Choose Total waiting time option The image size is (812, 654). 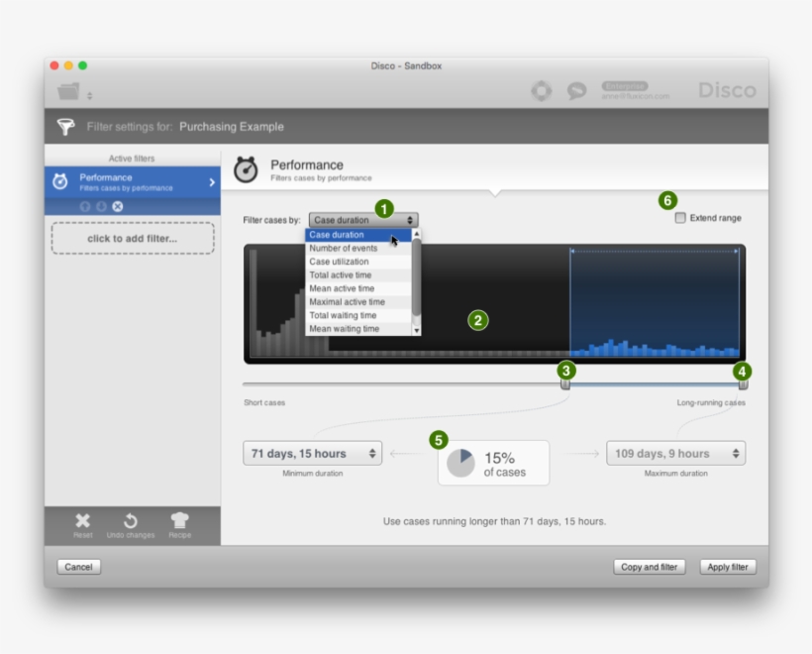pyautogui.click(x=343, y=315)
